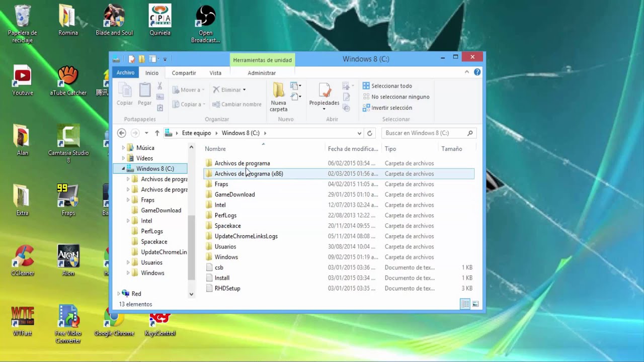644x362 pixels.
Task: Click the Help question mark icon
Action: coord(477,72)
